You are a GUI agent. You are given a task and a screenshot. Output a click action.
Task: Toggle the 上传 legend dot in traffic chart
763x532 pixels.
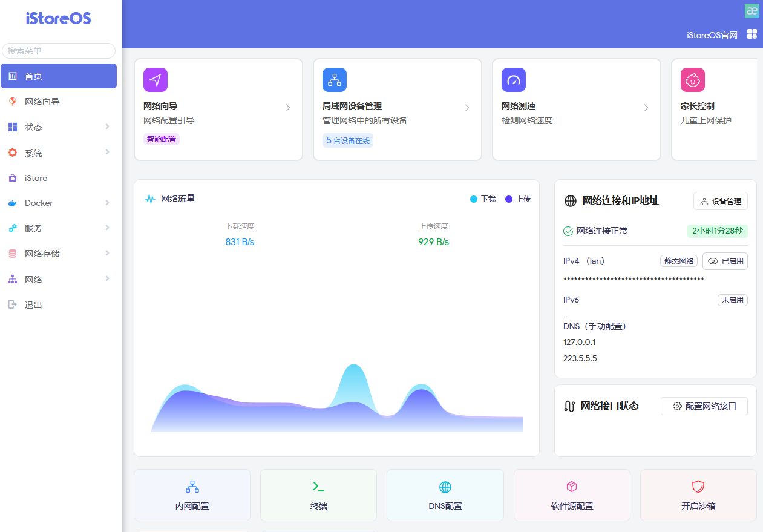pos(509,199)
